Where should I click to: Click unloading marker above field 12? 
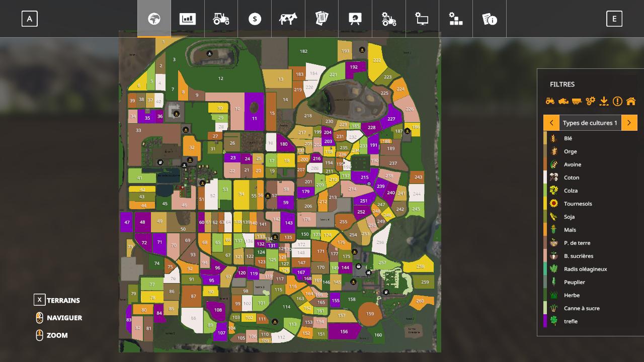coord(209,53)
